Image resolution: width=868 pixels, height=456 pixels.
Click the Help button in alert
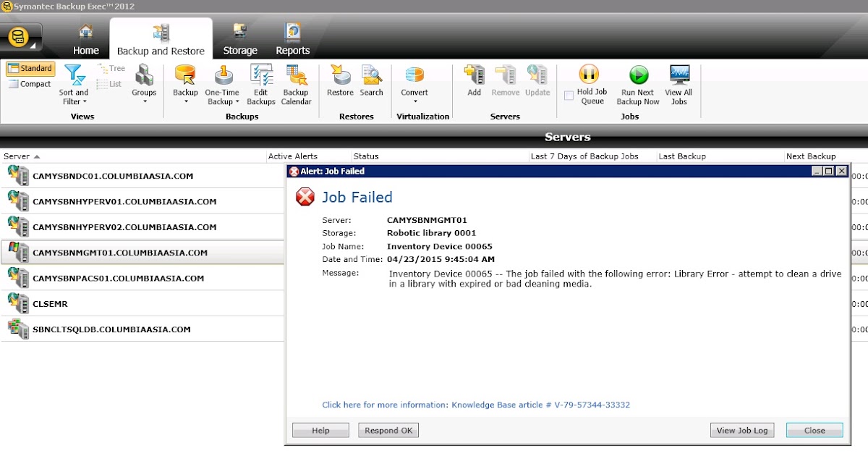tap(320, 430)
